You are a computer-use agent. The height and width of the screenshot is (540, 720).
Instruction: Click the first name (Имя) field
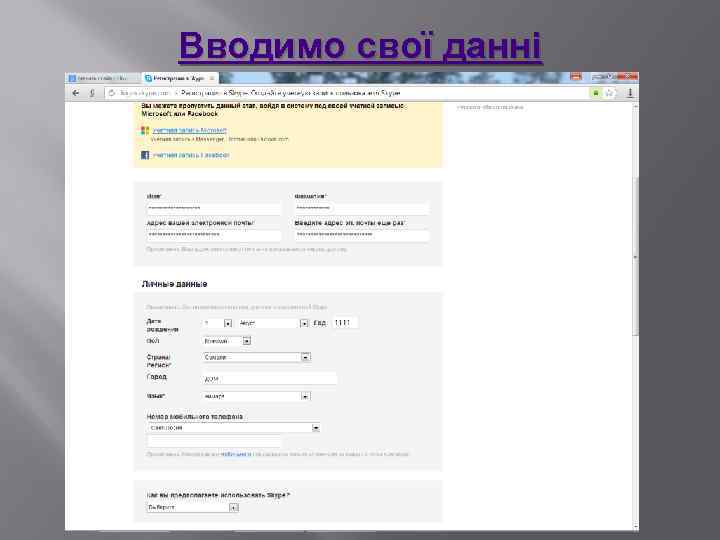coord(214,208)
